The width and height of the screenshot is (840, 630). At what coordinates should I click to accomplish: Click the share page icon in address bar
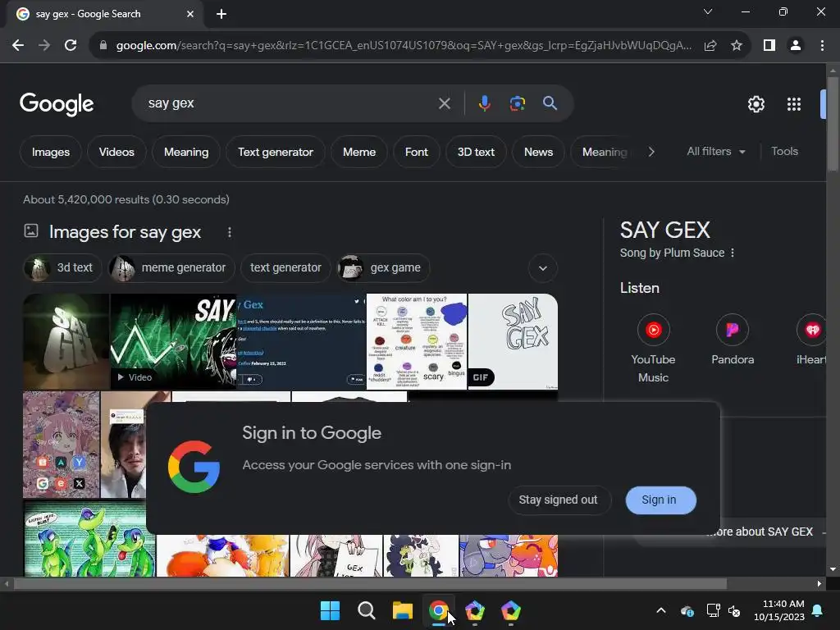[710, 46]
